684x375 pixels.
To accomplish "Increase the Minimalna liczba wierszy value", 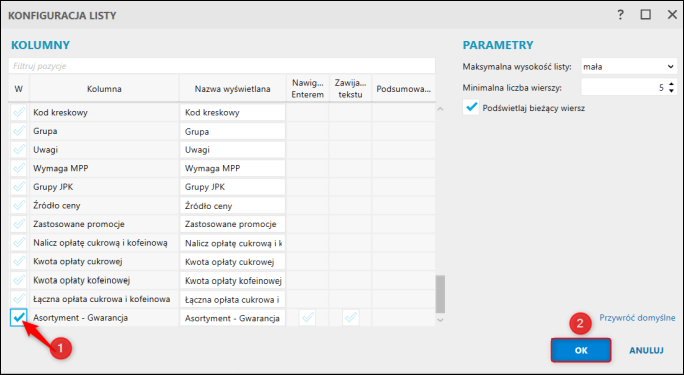I will [672, 85].
